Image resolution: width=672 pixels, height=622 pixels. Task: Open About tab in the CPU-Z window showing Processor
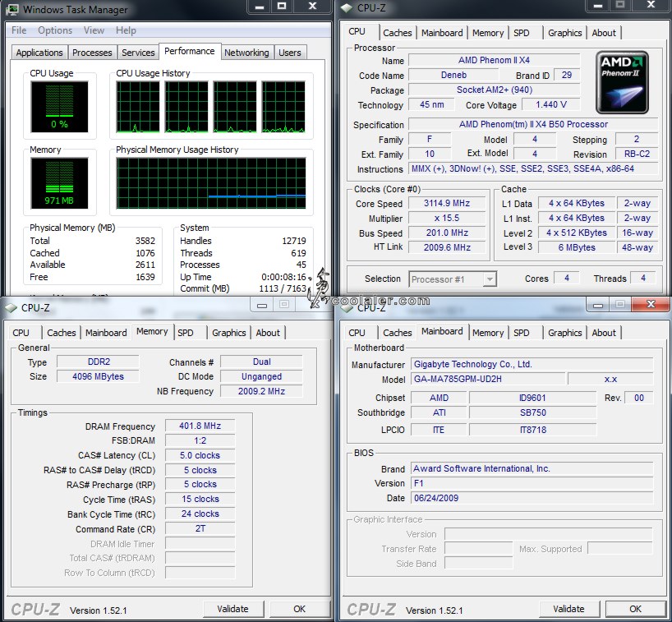tap(604, 33)
